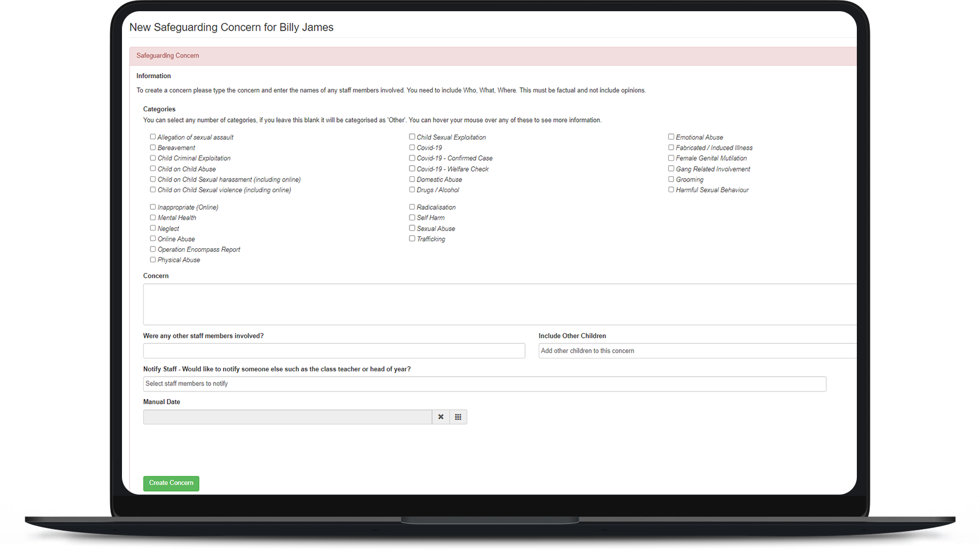
Task: Tick the Bereavement category checkbox
Action: click(153, 147)
